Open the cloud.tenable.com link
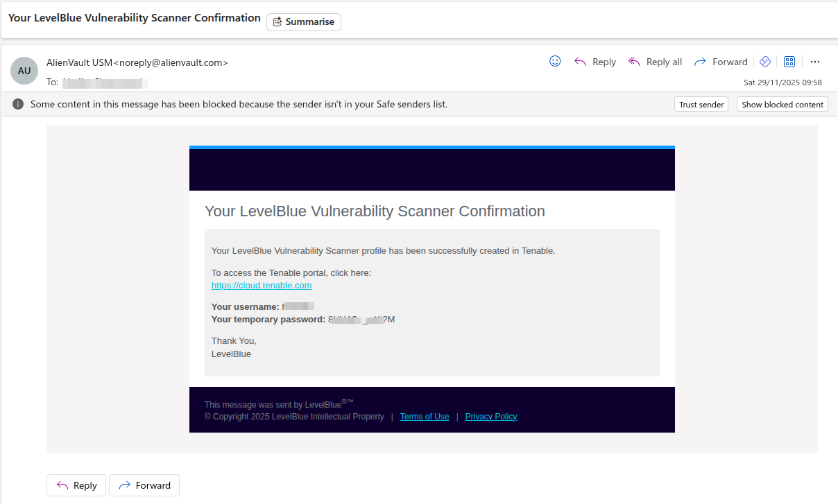This screenshot has width=838, height=504. point(262,285)
